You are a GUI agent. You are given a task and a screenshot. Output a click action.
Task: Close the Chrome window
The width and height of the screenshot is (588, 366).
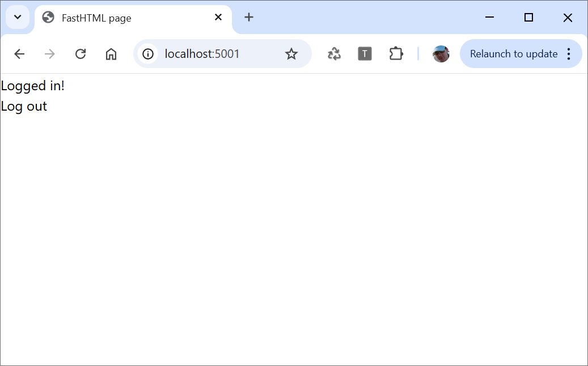point(568,18)
